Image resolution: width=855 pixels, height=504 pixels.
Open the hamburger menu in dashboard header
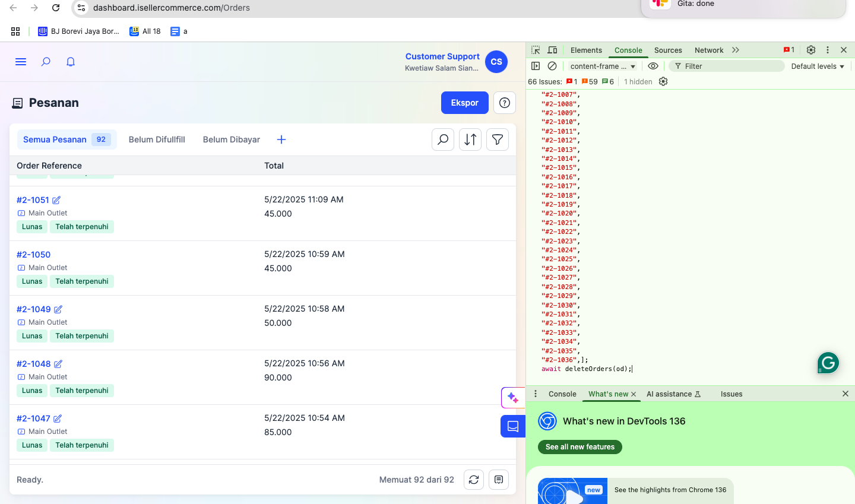point(21,62)
